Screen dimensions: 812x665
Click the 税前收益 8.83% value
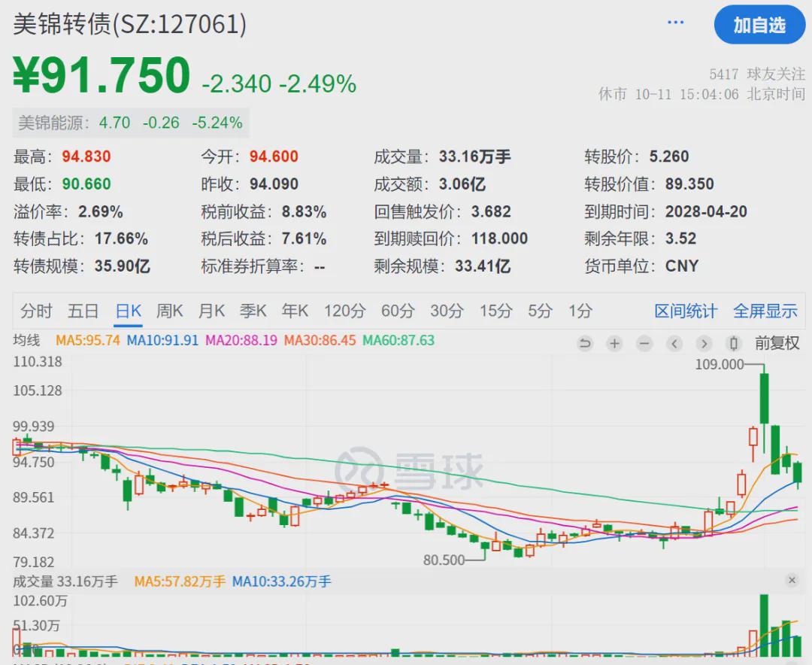[304, 211]
